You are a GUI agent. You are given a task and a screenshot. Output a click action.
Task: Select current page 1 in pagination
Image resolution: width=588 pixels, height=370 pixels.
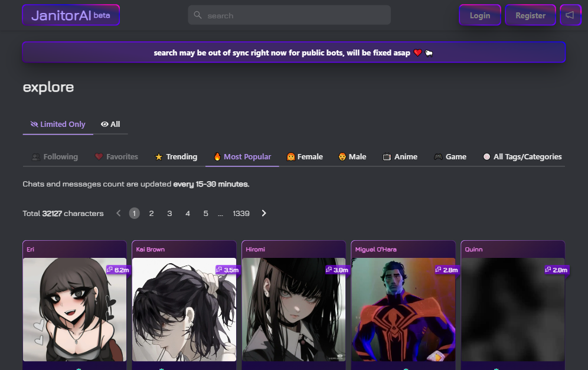[x=134, y=213]
